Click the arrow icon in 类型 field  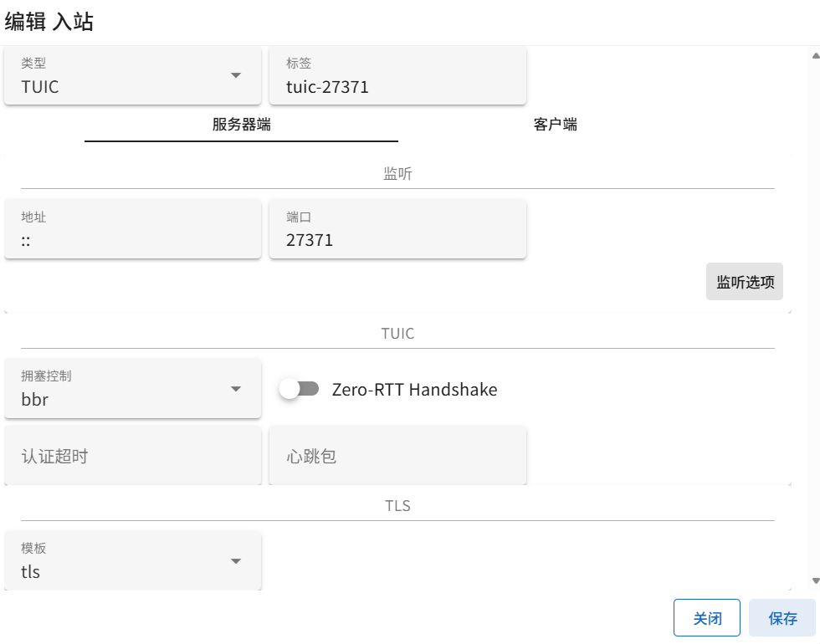click(236, 75)
